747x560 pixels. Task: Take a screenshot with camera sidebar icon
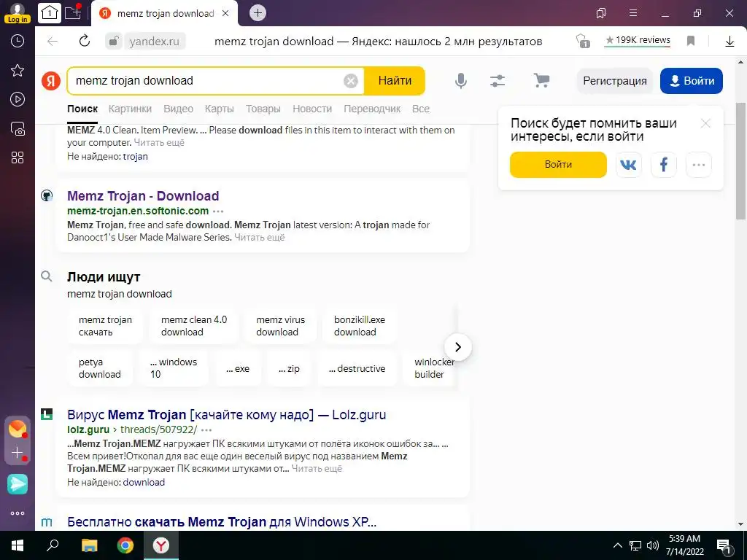18,128
